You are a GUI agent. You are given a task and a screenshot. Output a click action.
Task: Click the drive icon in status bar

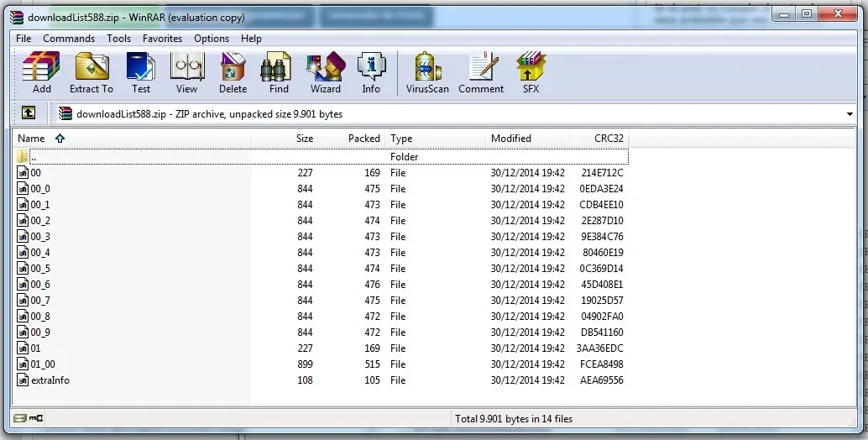point(20,418)
